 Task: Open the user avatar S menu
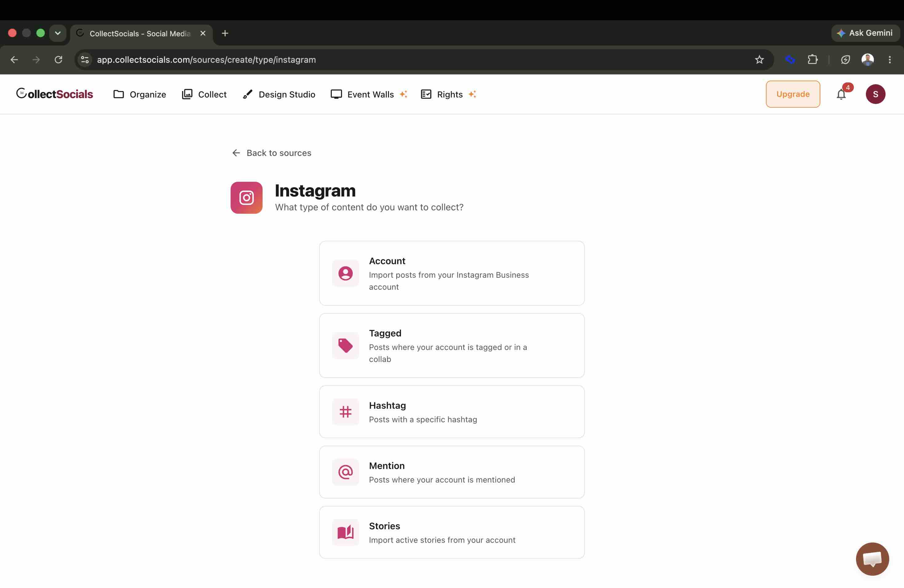pos(875,94)
